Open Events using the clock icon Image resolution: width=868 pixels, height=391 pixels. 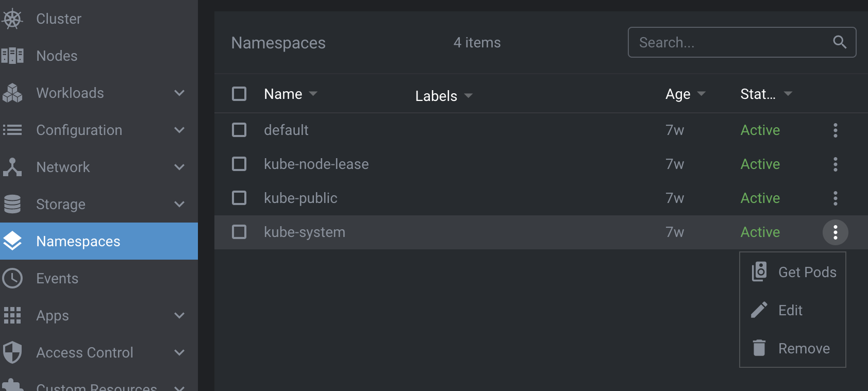[x=13, y=278]
